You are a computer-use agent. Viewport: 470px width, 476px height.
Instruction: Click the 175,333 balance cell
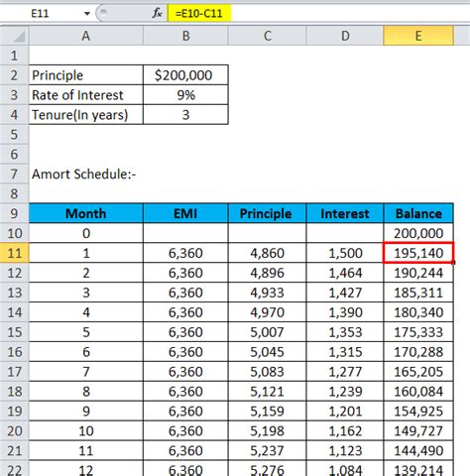tap(418, 332)
